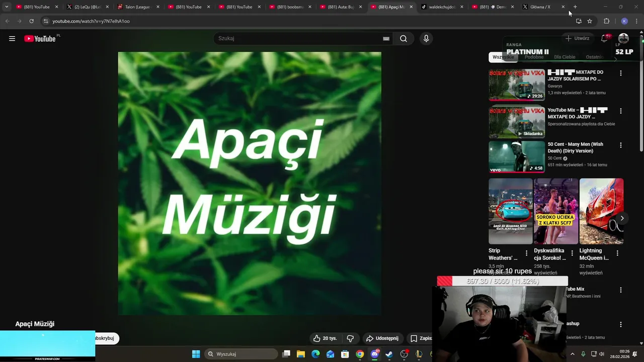The height and width of the screenshot is (362, 644).
Task: Open Chrome tab search dropdown
Action: tap(7, 7)
